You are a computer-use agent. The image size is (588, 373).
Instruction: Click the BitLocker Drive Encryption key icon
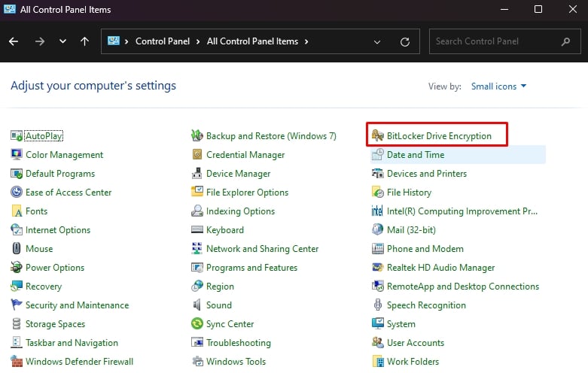click(378, 135)
